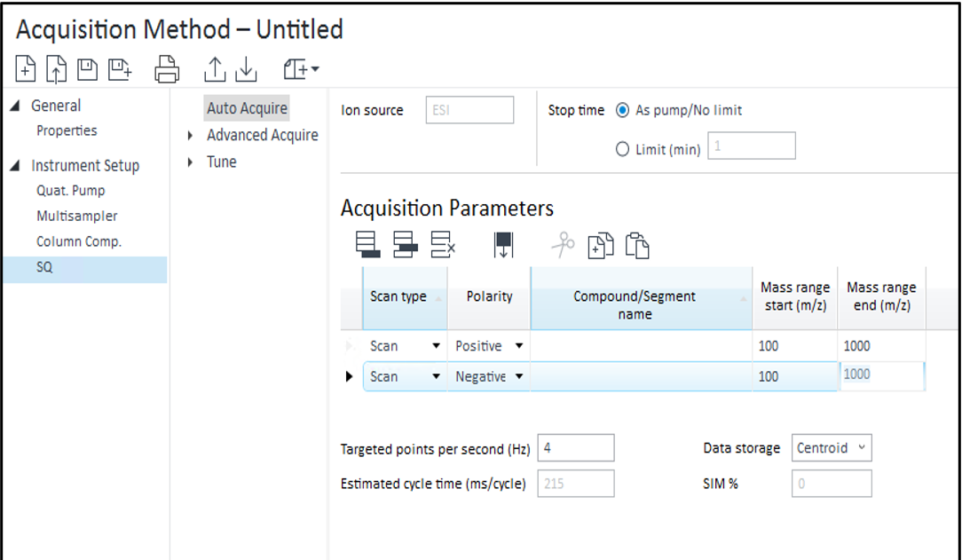This screenshot has height=560, width=962.
Task: Click the Estimated cycle time field
Action: click(x=575, y=484)
